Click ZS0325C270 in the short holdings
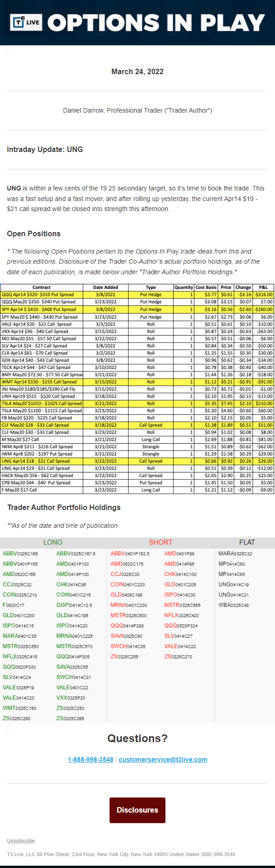The image size is (275, 868). tap(178, 657)
